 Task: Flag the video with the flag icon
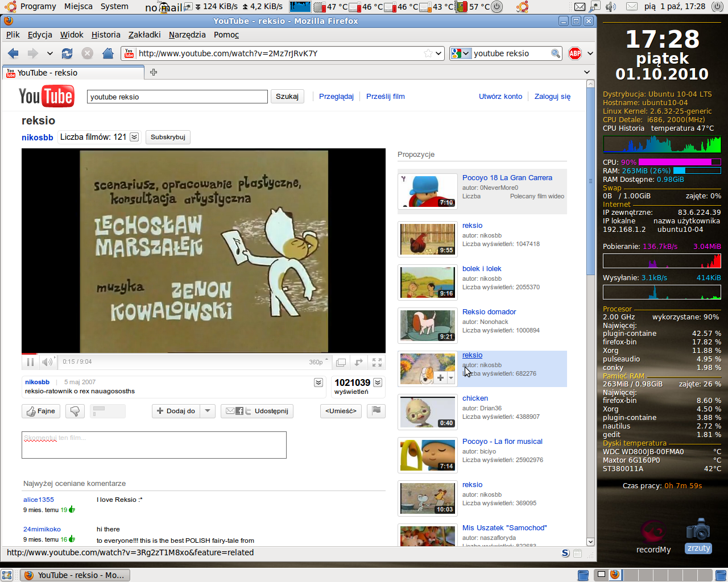pos(377,411)
